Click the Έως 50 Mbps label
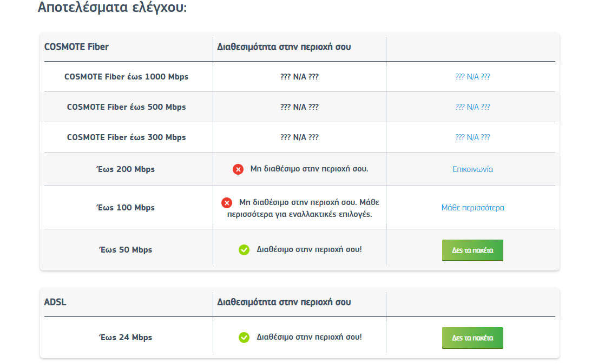The height and width of the screenshot is (364, 598). (x=126, y=250)
